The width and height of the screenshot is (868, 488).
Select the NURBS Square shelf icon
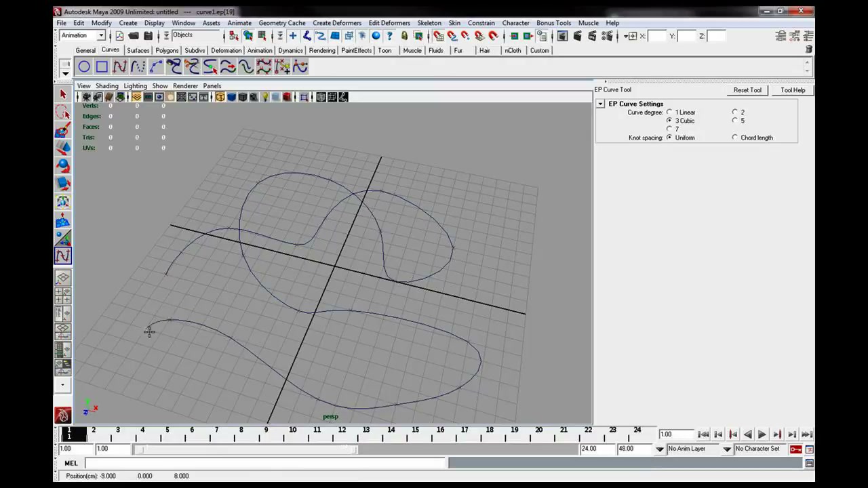(102, 66)
